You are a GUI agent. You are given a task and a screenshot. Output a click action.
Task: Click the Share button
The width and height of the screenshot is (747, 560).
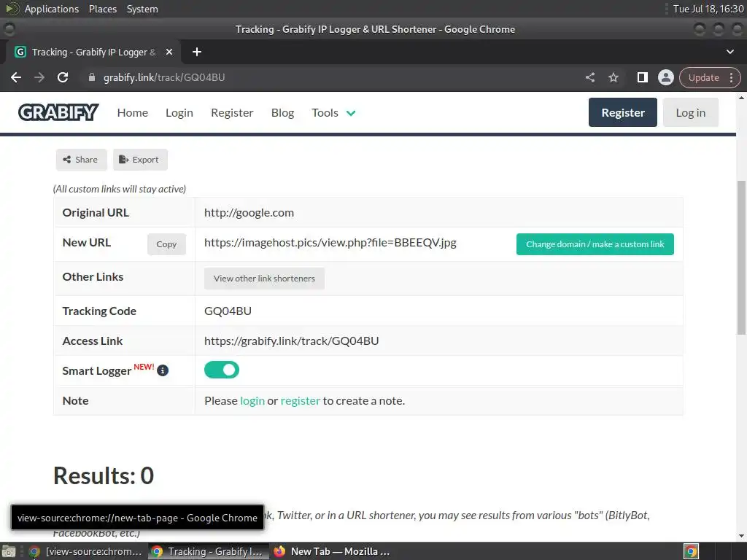pyautogui.click(x=81, y=160)
